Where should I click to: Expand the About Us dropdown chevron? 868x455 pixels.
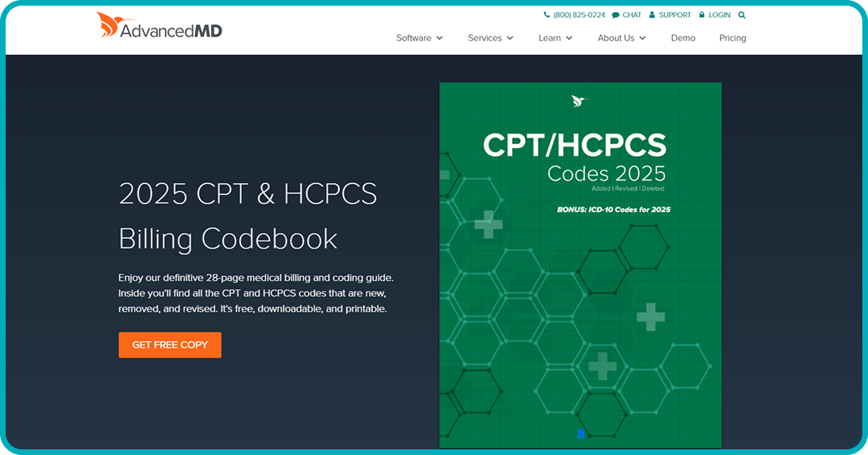[x=642, y=38]
